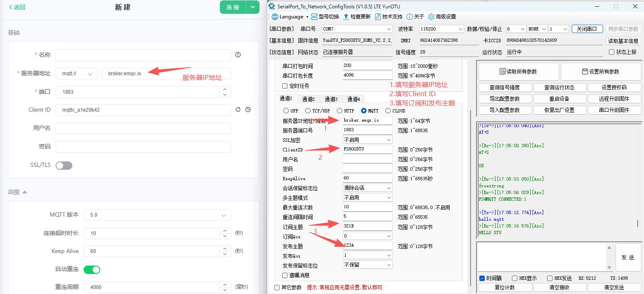Switch to the 通道2 tab

click(308, 99)
